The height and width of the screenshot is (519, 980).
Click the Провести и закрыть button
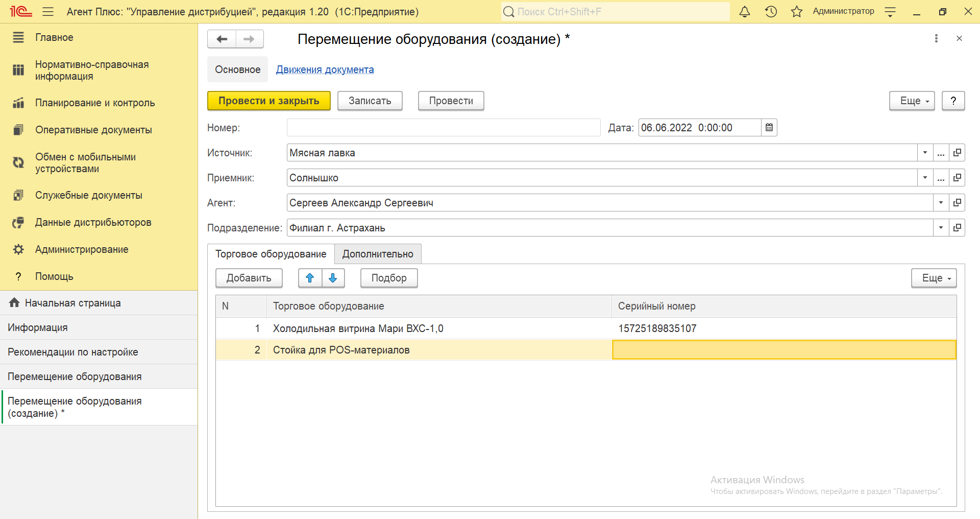click(x=268, y=101)
